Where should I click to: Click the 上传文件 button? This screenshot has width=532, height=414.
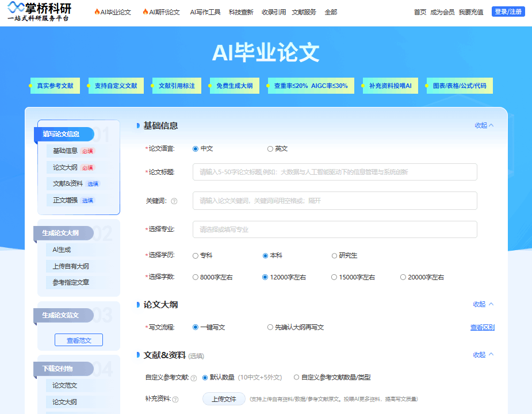tap(224, 399)
